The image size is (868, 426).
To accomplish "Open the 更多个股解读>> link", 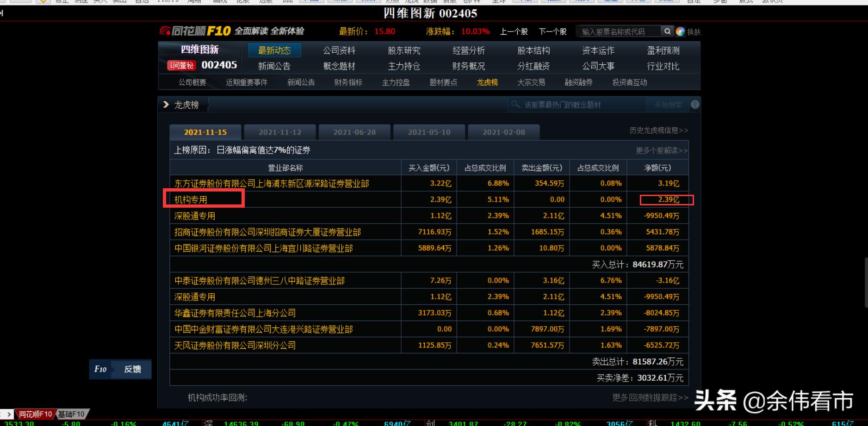I will 662,150.
